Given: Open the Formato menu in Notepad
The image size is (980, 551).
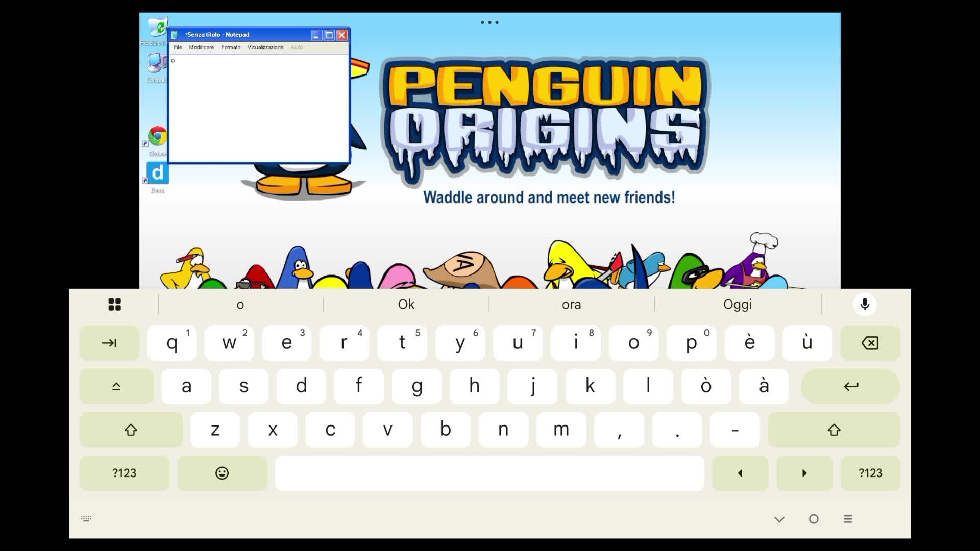Looking at the screenshot, I should pyautogui.click(x=231, y=47).
